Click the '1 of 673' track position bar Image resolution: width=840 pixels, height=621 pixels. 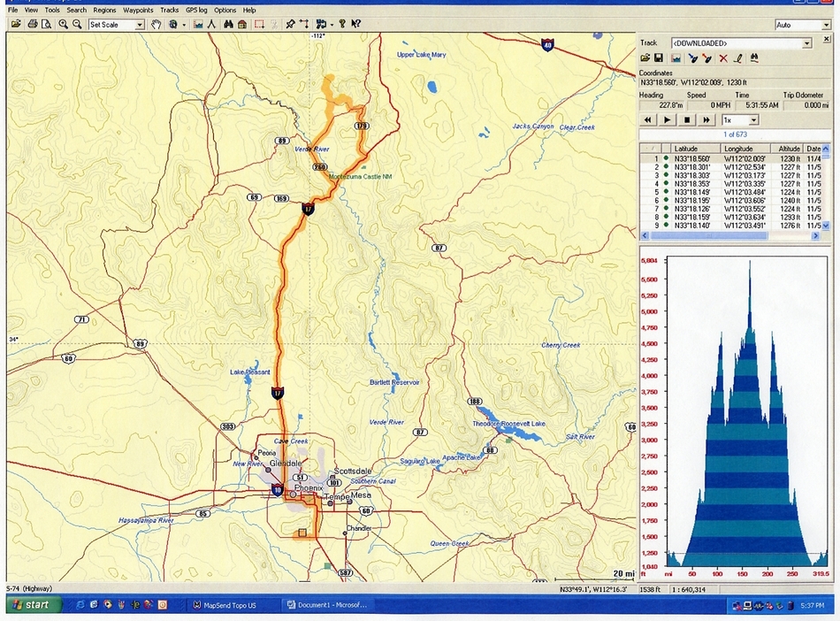click(735, 134)
